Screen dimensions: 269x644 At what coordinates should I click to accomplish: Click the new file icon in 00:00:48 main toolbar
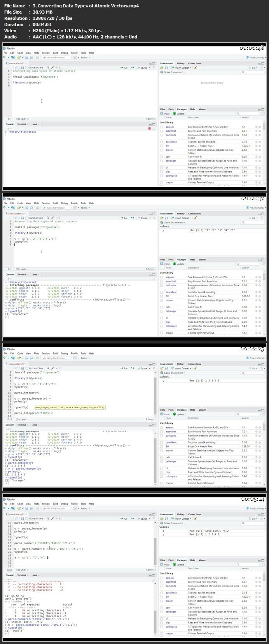[x=4, y=57]
